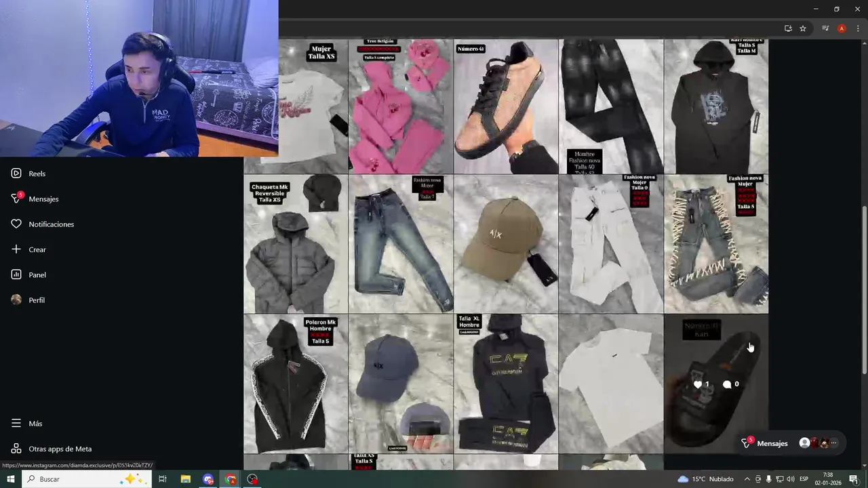Click the Reels label in the sidebar
Viewport: 868px width, 488px height.
click(x=37, y=174)
